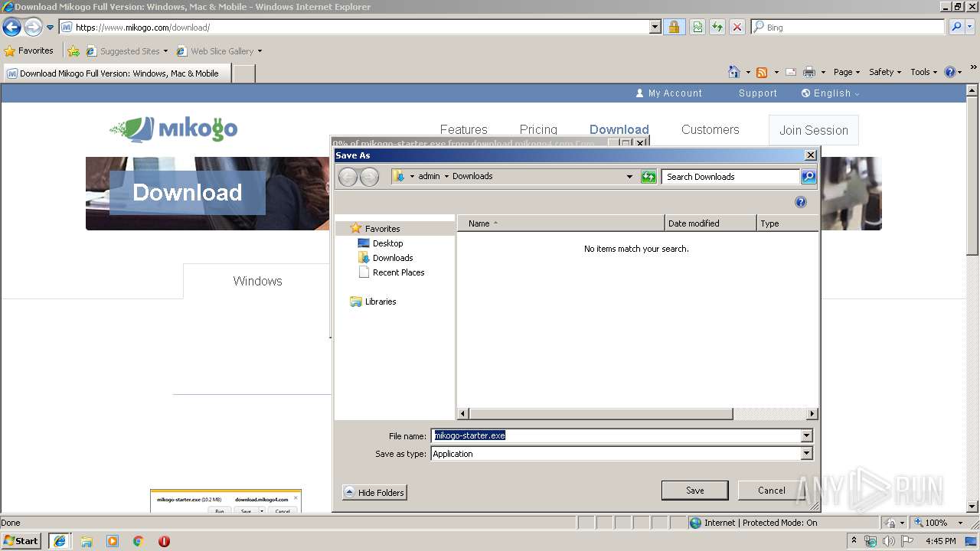Click the File name input field
This screenshot has width=980, height=551.
coord(616,435)
